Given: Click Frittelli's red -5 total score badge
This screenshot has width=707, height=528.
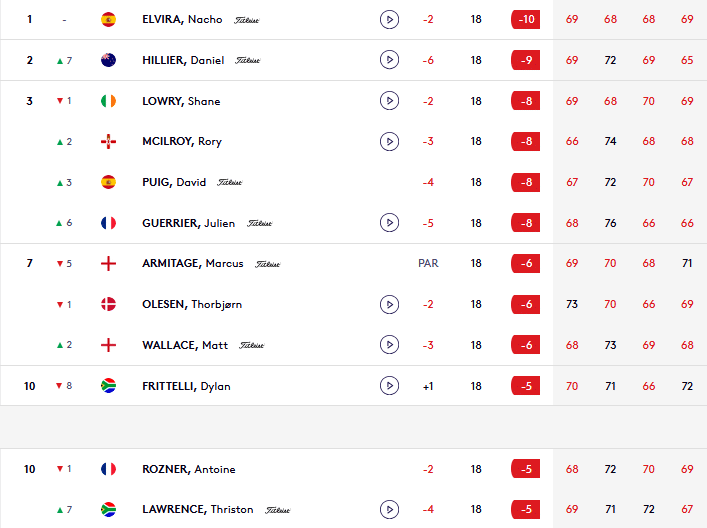Looking at the screenshot, I should click(525, 386).
